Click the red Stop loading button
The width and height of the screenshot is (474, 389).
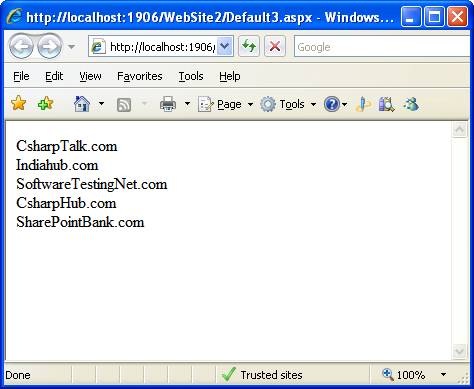pos(275,46)
